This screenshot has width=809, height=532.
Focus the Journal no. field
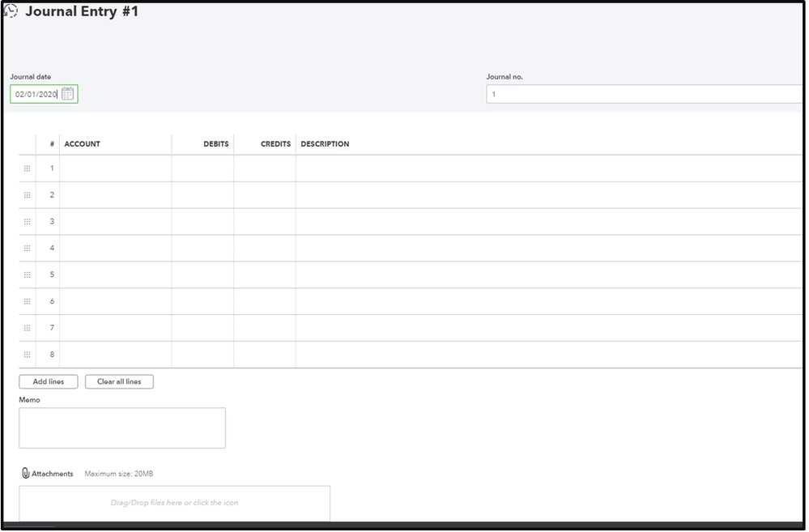click(x=644, y=94)
